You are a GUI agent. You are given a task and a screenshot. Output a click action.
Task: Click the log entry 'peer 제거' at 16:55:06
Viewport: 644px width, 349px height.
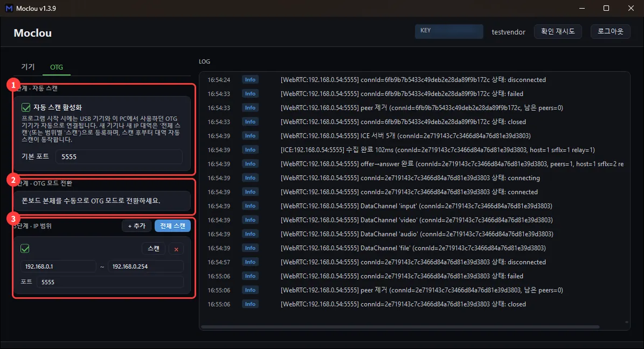[x=422, y=290]
